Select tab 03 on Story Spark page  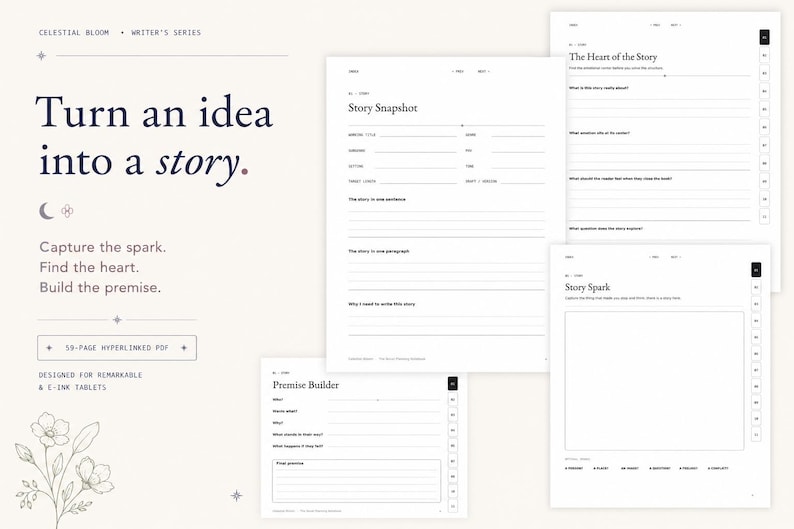(756, 304)
